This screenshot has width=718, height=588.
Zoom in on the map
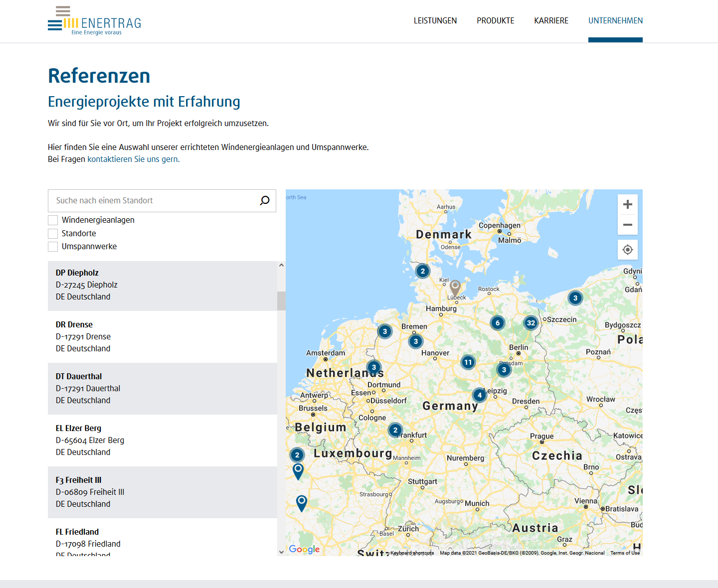[x=628, y=204]
